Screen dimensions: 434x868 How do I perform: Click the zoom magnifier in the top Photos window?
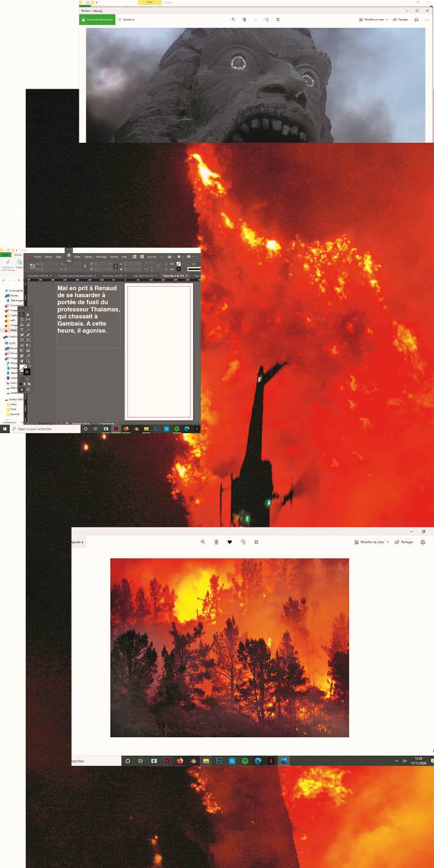[233, 20]
